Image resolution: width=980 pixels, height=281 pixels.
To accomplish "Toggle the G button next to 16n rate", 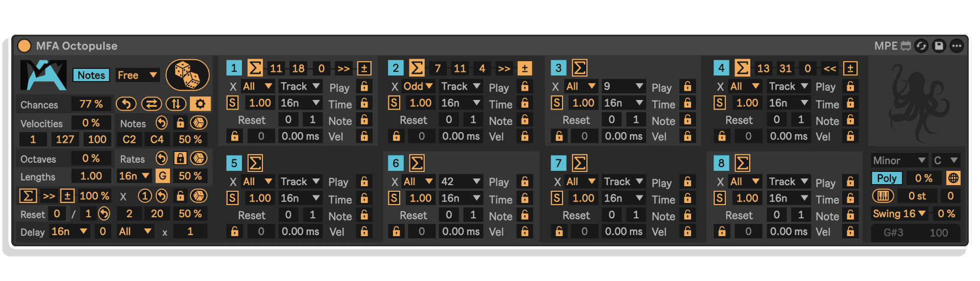I will point(162,176).
